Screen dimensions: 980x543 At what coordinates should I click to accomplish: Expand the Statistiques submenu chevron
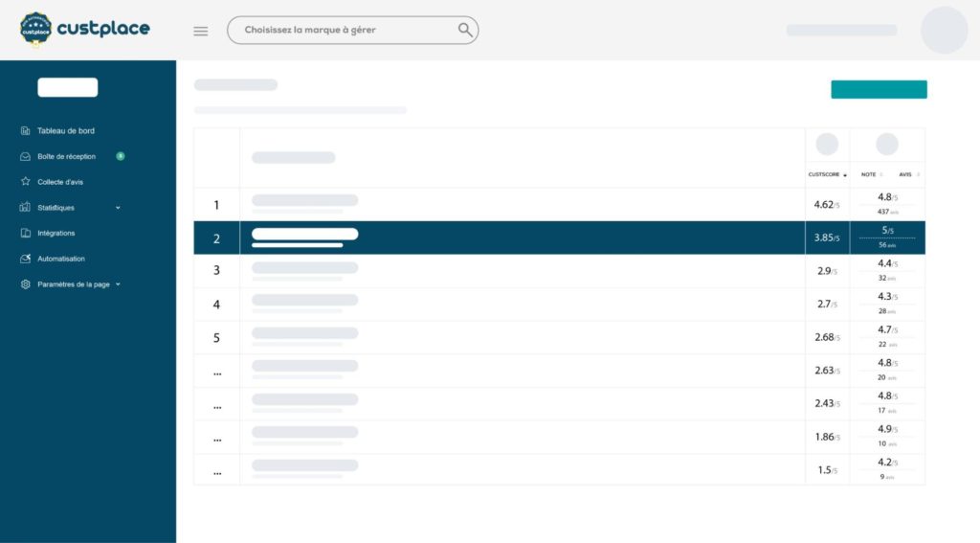(x=118, y=208)
